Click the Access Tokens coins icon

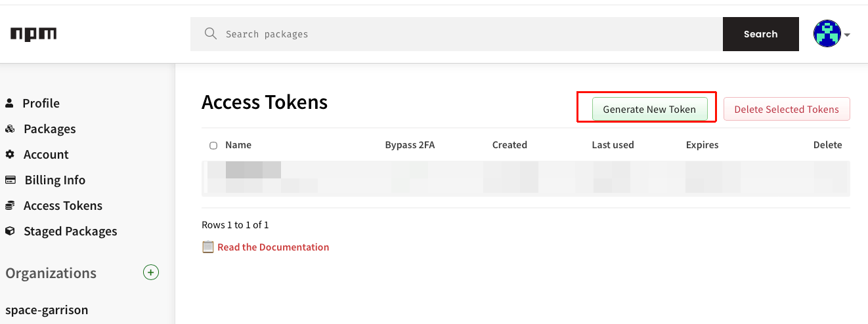(10, 205)
